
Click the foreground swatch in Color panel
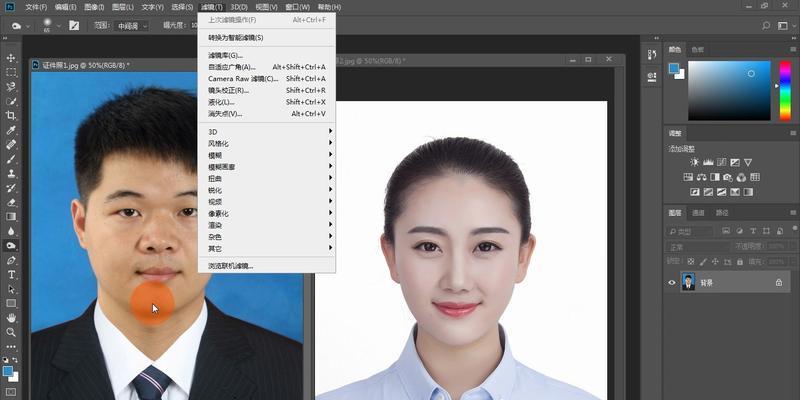(x=674, y=68)
